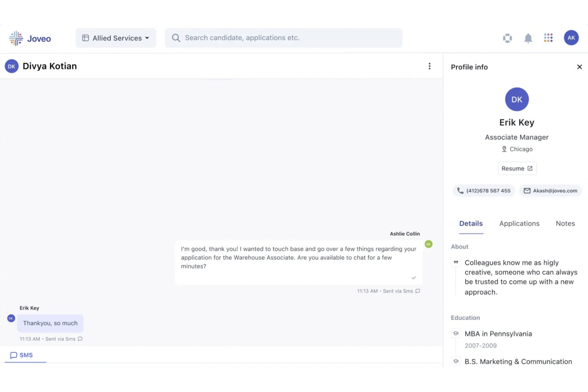This screenshot has width=588, height=392.
Task: Click the Divya Kotian conversation title
Action: coord(50,66)
